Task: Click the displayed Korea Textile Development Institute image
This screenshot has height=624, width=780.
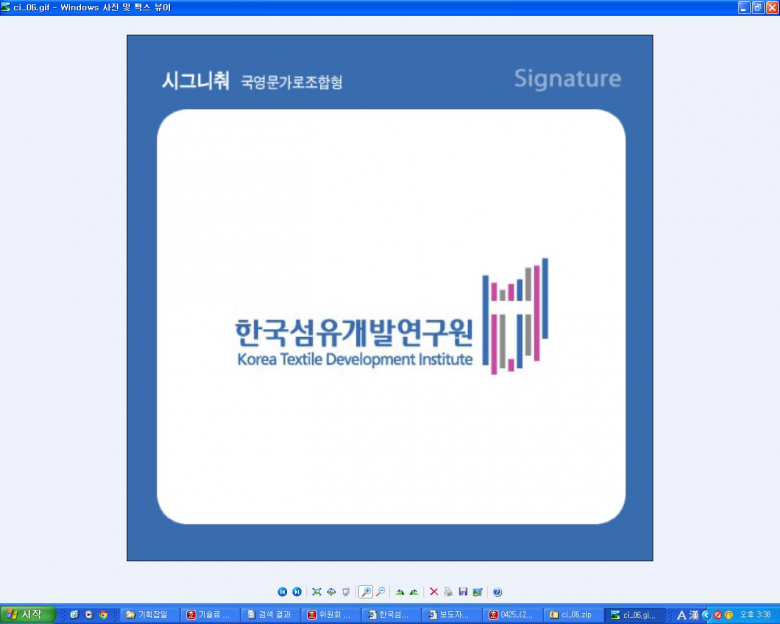Action: pos(390,298)
